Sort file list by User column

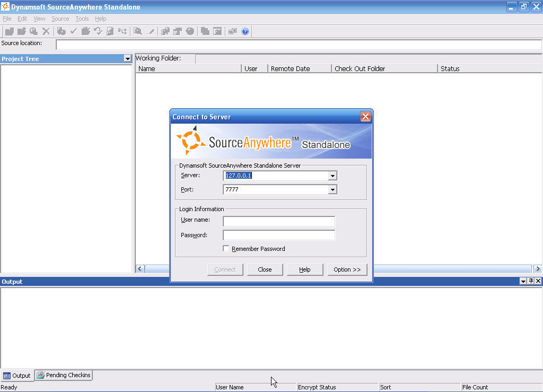tap(255, 68)
